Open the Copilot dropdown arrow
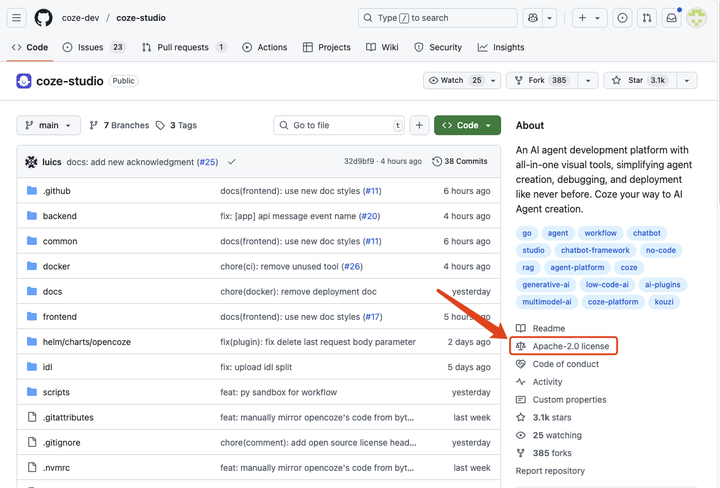This screenshot has height=488, width=720. point(550,18)
